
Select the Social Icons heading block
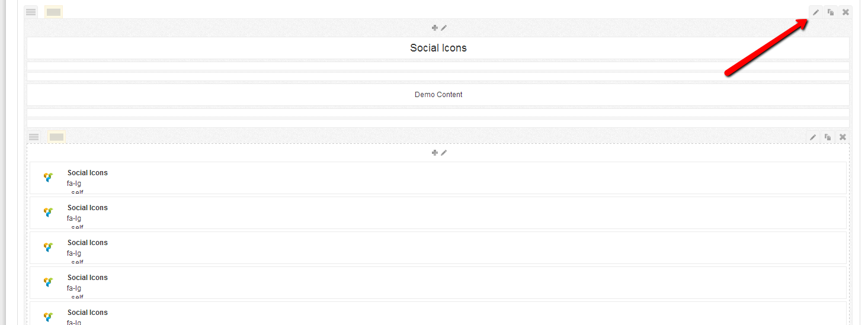pos(438,48)
